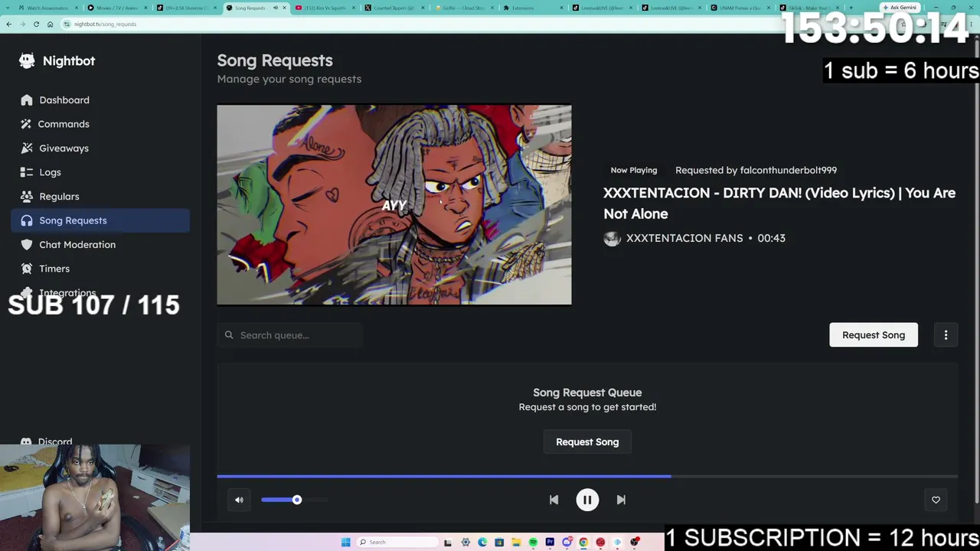Switch to the Movies / TV / Anime tab
Viewport: 980px width, 551px height.
coord(117,8)
